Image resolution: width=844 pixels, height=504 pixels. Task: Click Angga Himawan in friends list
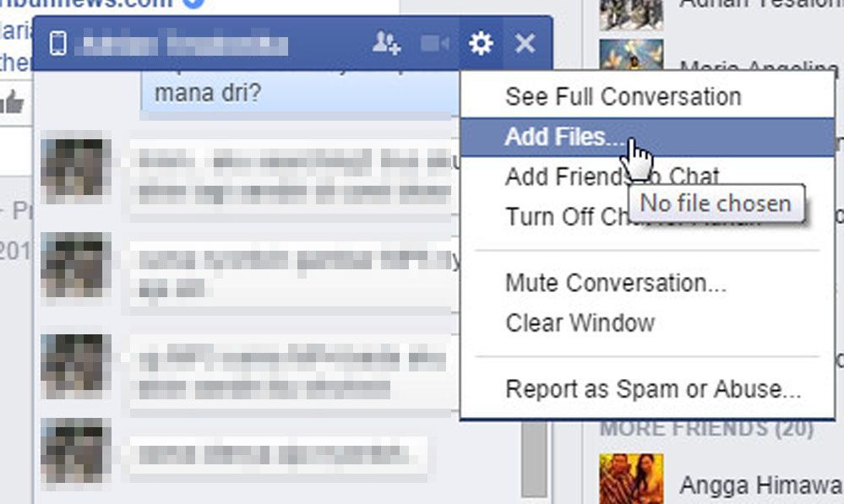point(760,485)
